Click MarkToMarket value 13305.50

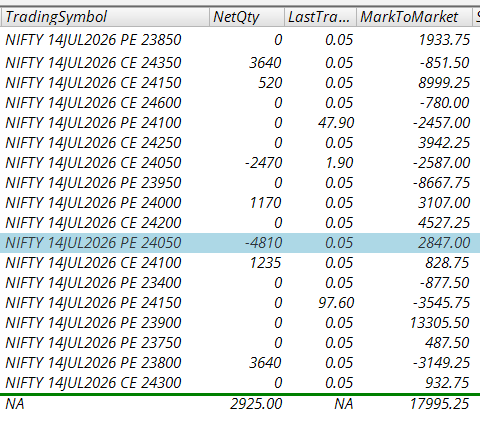pos(440,323)
